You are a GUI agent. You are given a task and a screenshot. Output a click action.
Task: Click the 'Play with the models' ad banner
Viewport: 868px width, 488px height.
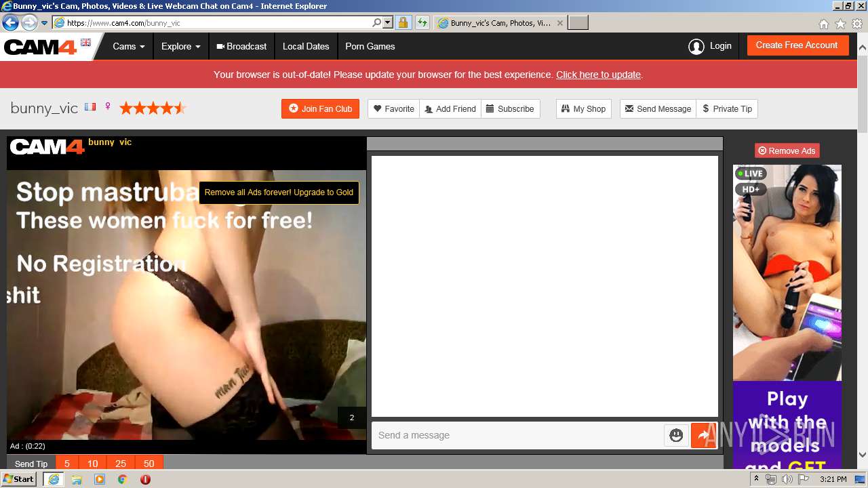coord(787,425)
